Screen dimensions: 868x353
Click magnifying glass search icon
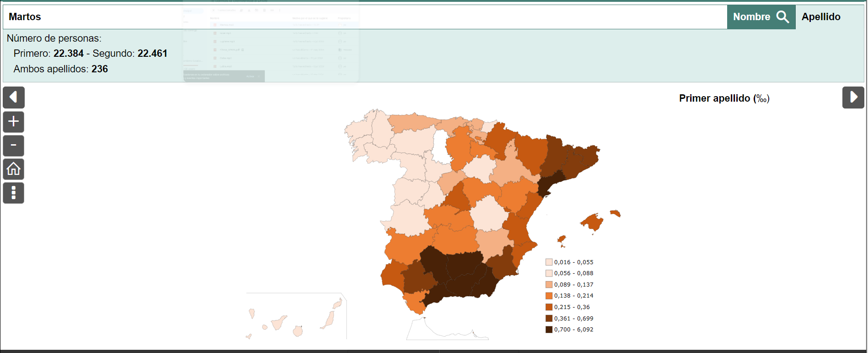783,17
